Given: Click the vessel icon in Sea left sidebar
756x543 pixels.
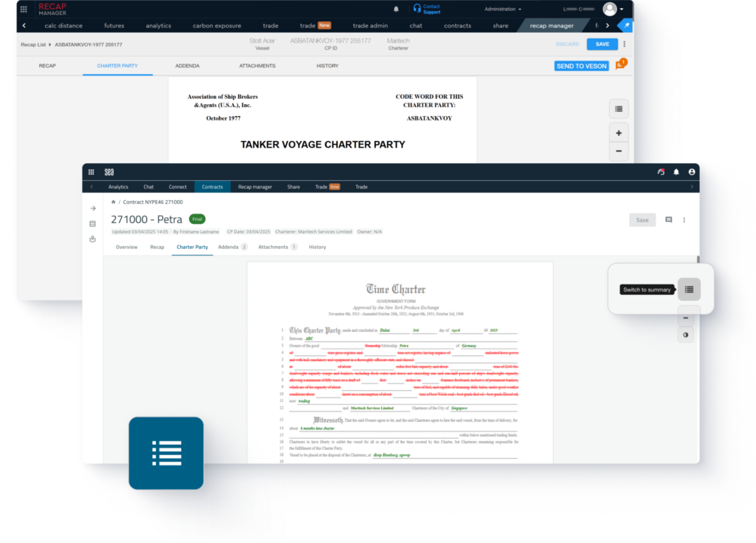Looking at the screenshot, I should pos(92,239).
